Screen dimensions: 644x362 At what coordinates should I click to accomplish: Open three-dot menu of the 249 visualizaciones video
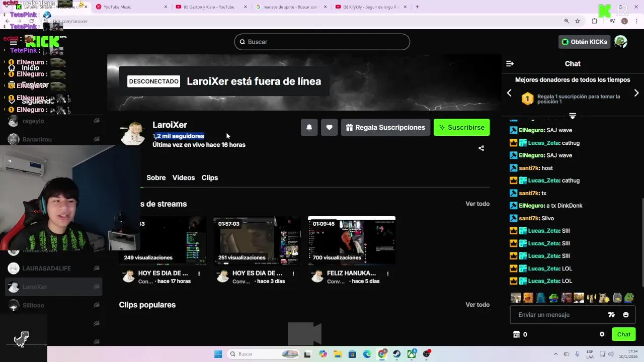pos(199,274)
